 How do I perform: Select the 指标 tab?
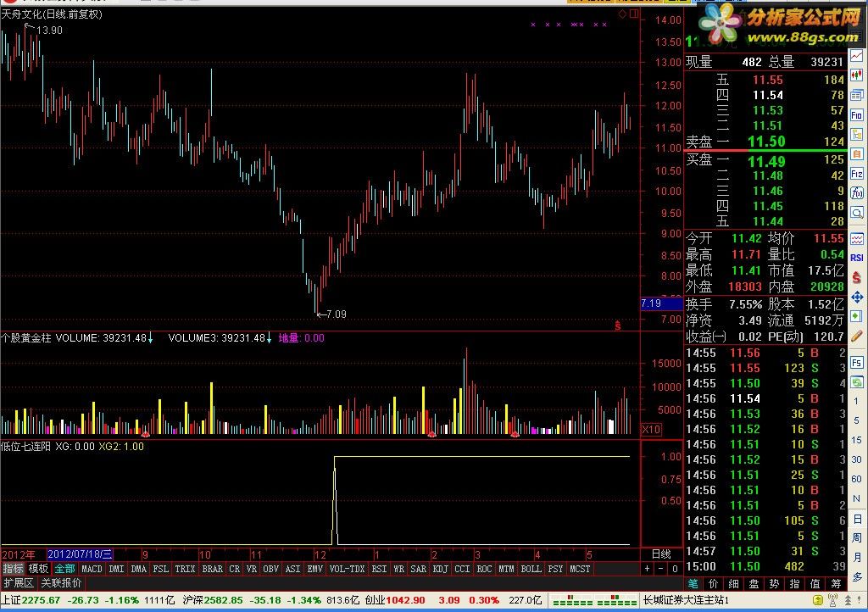point(14,569)
